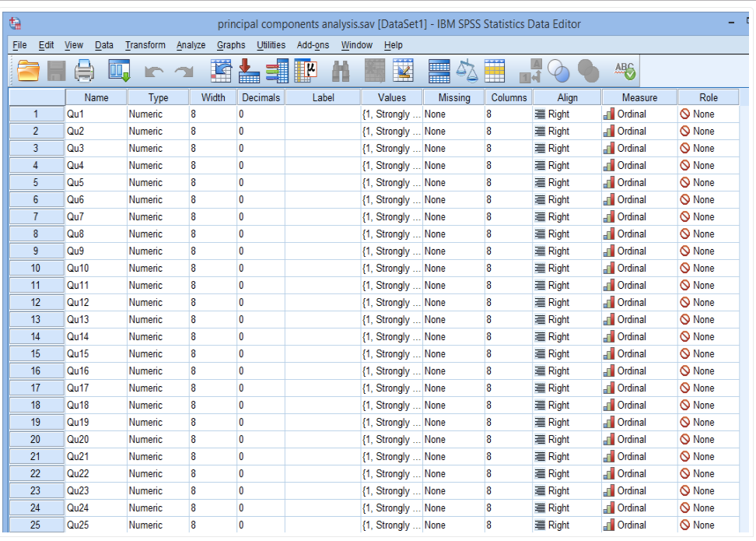Open the Transform menu

(145, 45)
